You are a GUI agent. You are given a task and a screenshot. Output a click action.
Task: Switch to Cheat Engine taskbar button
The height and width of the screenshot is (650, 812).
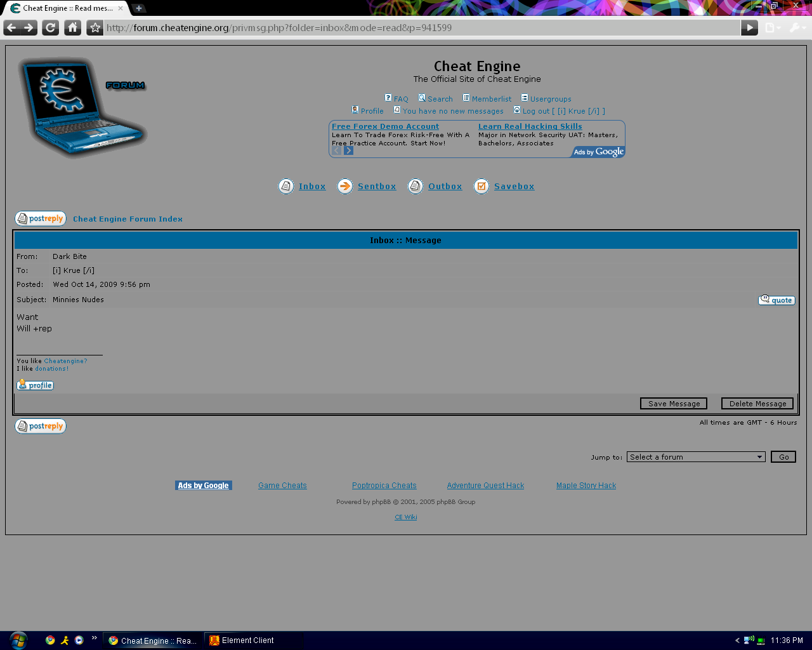point(153,640)
